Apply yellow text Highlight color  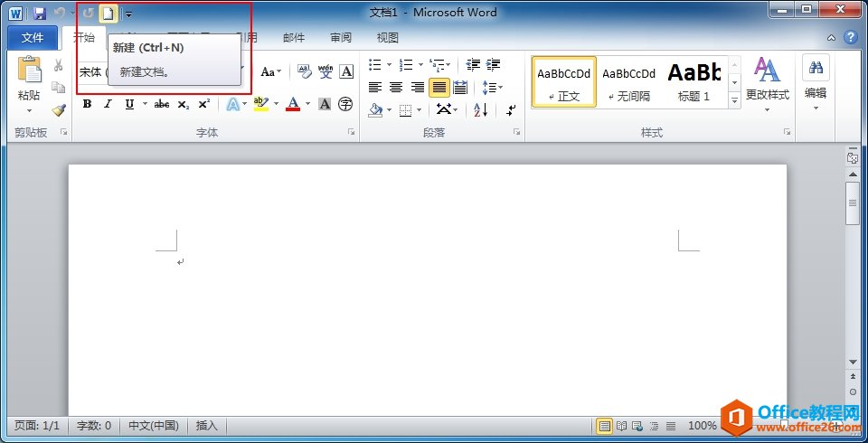(261, 104)
